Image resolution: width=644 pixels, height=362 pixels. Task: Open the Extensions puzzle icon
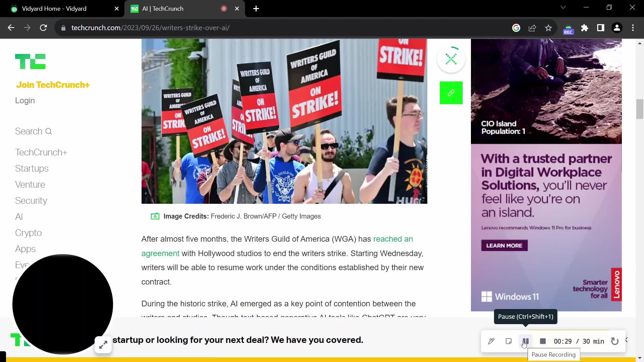[585, 28]
